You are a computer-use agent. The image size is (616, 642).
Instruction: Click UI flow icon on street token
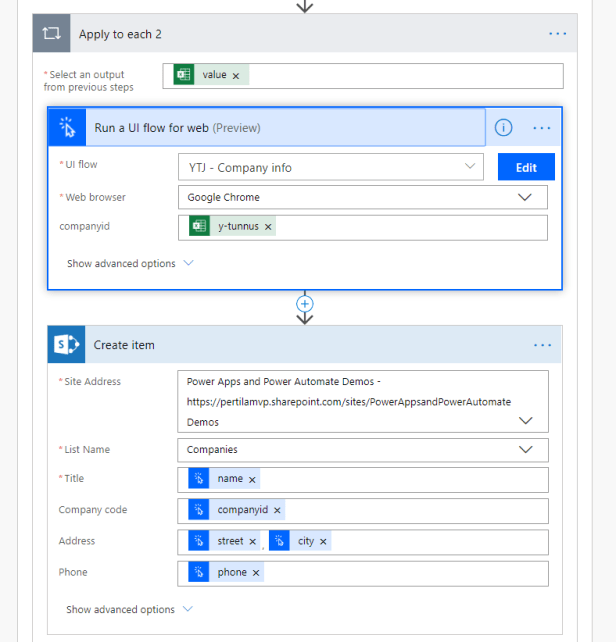[199, 541]
